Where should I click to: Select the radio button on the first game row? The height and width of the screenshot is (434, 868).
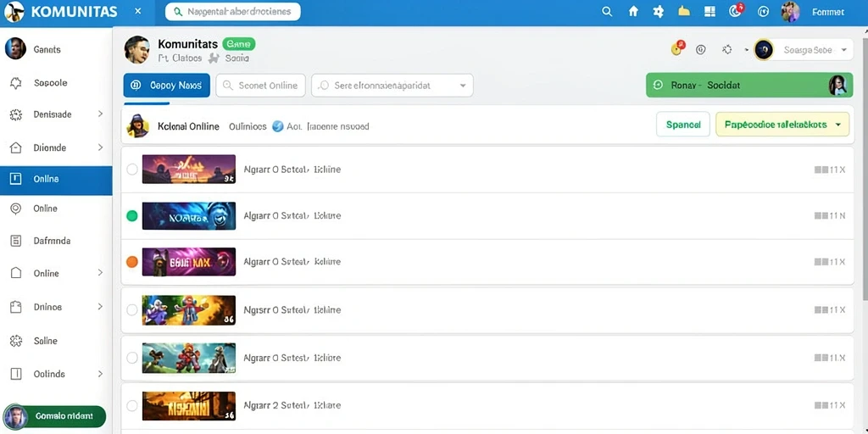131,170
